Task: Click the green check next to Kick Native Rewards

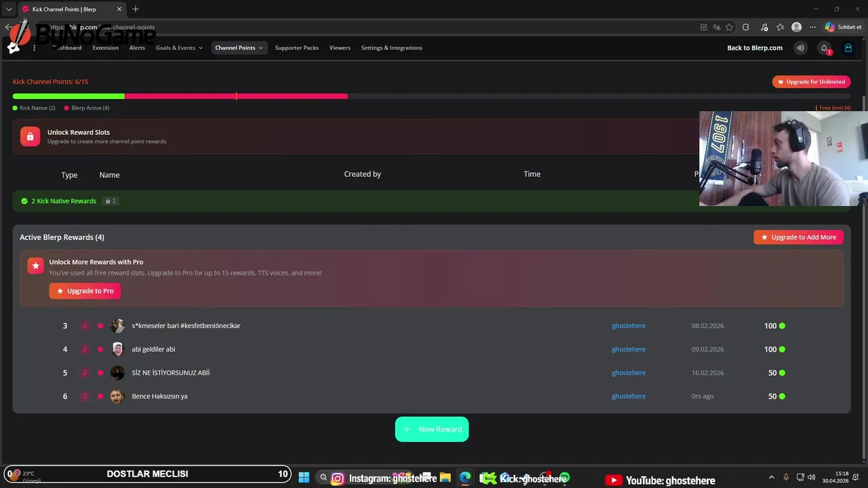Action: click(24, 201)
